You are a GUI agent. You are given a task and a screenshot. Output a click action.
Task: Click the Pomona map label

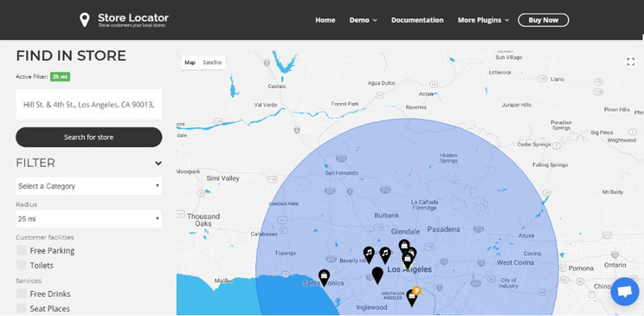580,268
